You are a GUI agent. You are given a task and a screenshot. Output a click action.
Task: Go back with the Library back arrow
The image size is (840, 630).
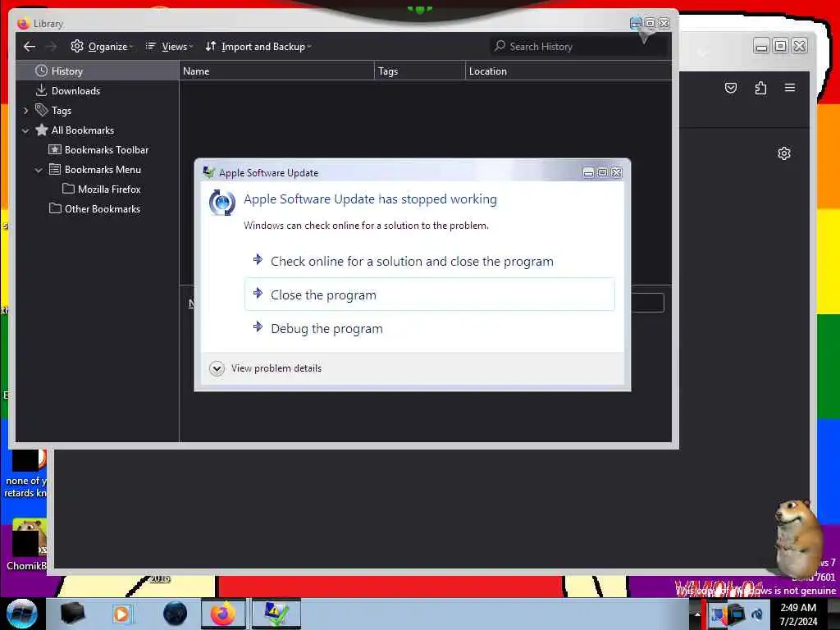coord(30,47)
